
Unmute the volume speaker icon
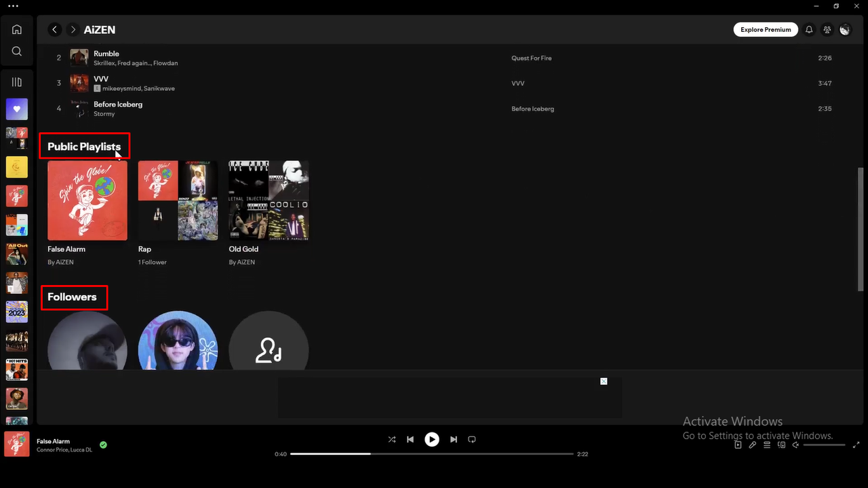[x=795, y=445]
